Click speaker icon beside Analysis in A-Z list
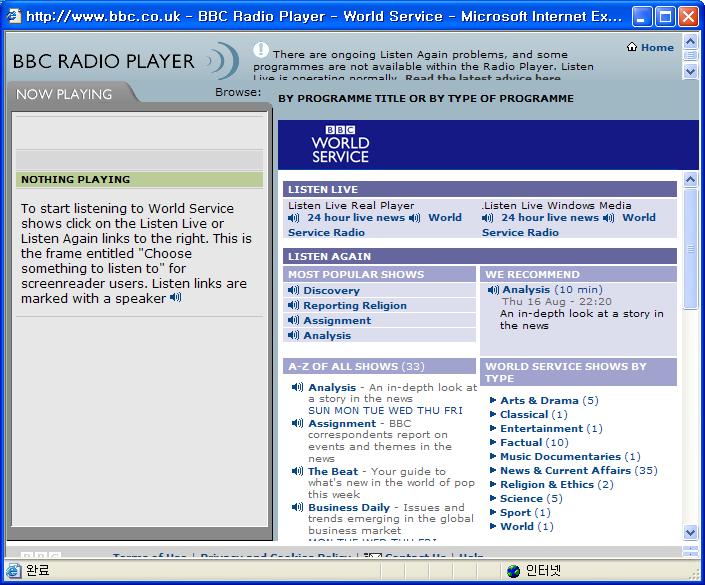The image size is (705, 585). 297,387
